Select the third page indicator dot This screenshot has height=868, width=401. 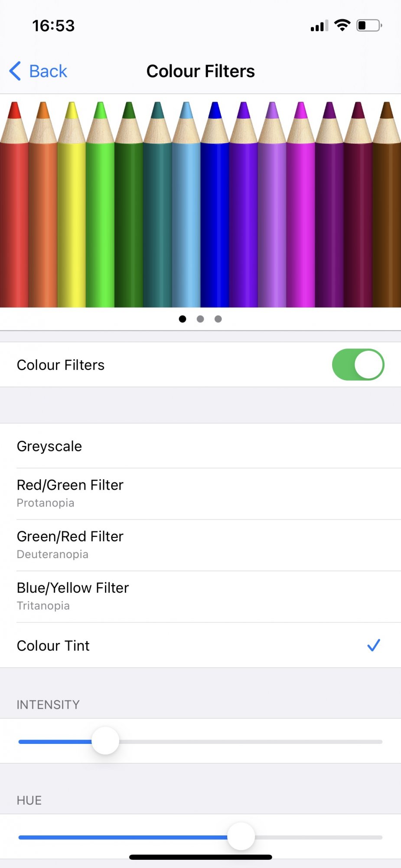(218, 319)
